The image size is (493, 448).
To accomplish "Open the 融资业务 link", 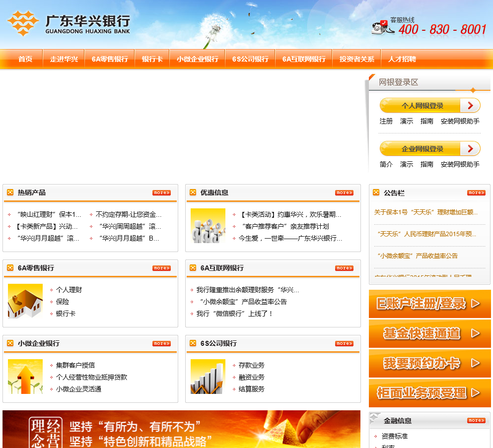I will (252, 377).
